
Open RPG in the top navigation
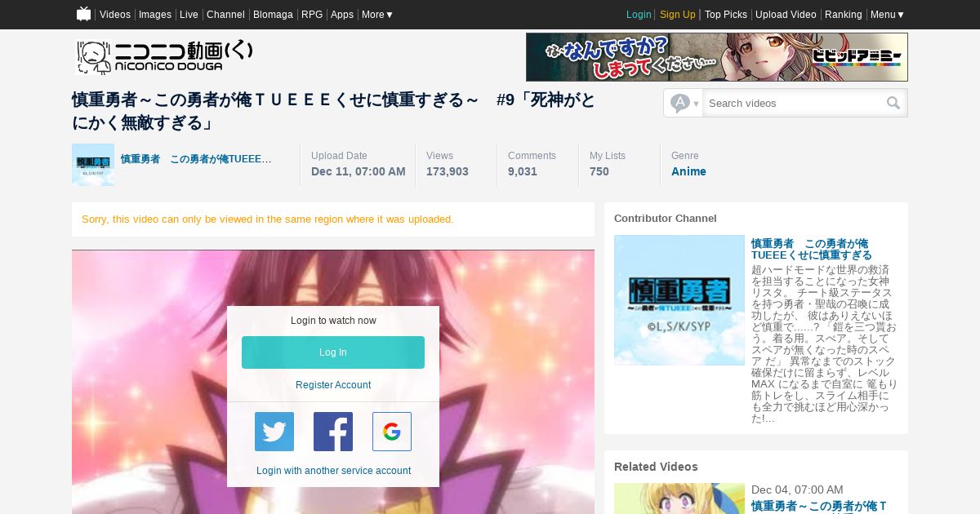pyautogui.click(x=312, y=15)
